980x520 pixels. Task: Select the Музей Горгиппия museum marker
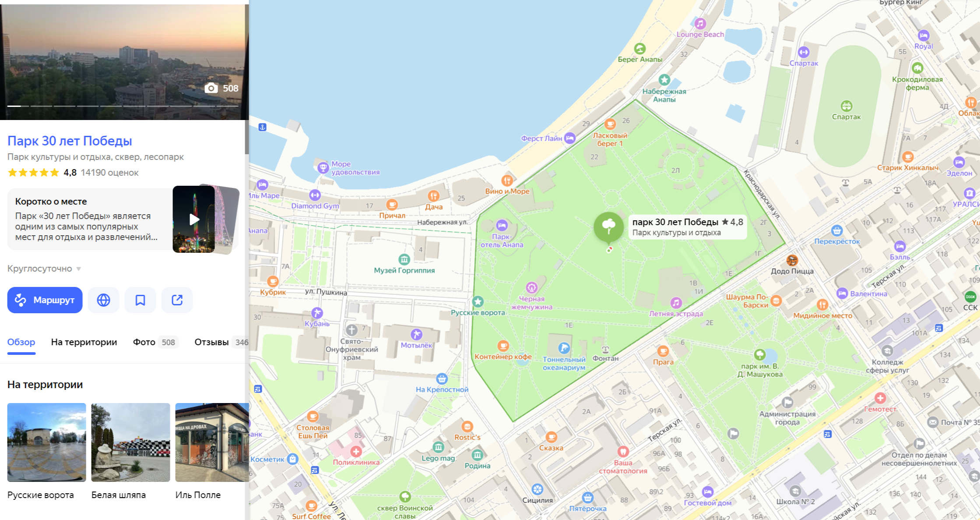404,259
